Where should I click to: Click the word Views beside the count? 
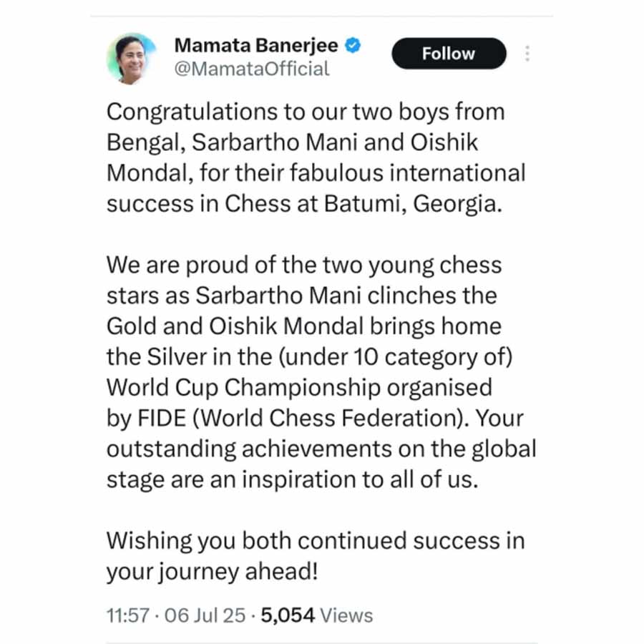point(346,615)
